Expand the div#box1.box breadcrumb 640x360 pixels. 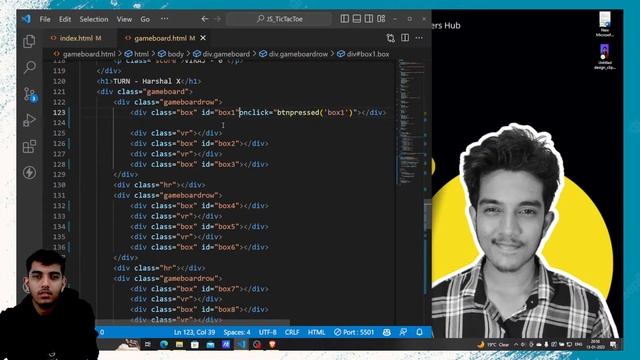tap(363, 54)
